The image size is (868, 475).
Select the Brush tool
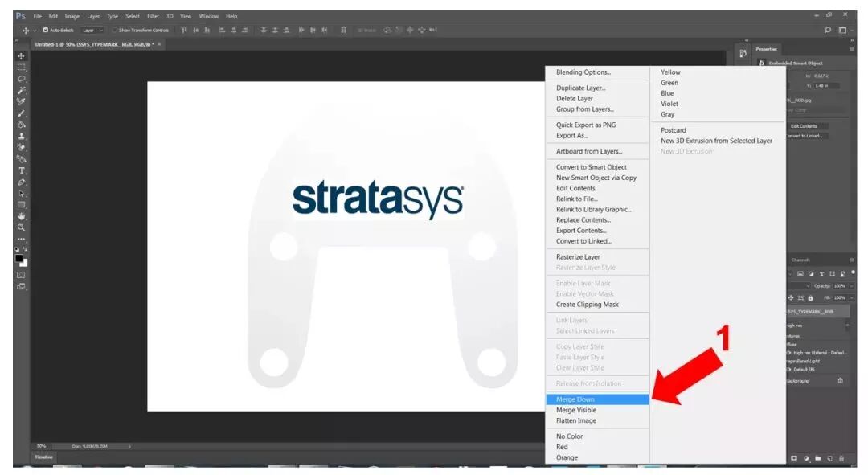point(21,113)
